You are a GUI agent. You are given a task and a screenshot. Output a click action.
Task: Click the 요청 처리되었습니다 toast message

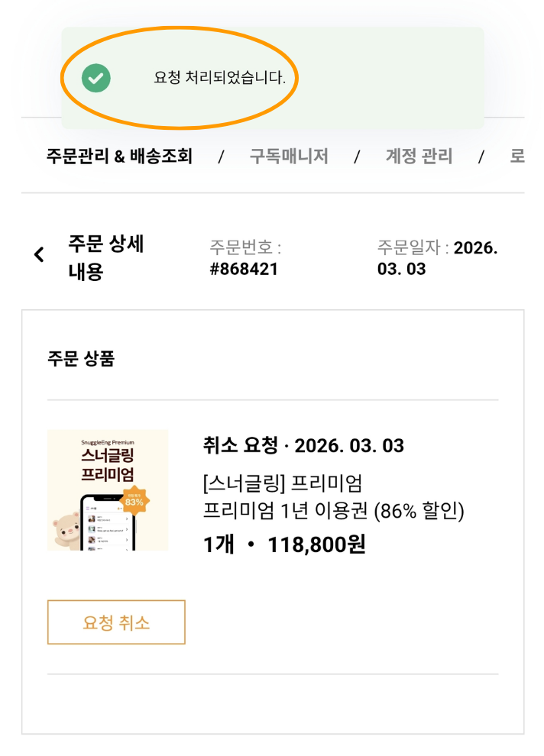point(219,78)
